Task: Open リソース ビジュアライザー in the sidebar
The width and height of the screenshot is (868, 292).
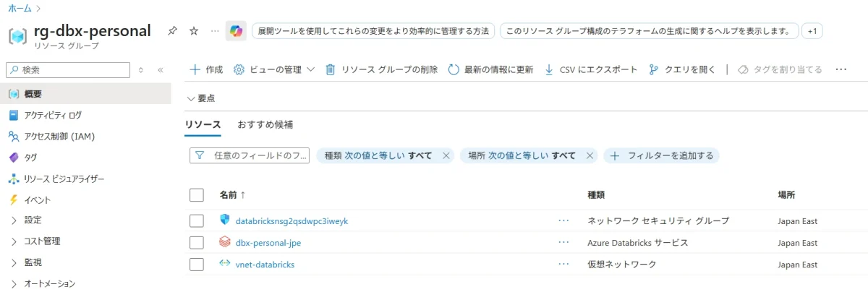Action: click(64, 179)
